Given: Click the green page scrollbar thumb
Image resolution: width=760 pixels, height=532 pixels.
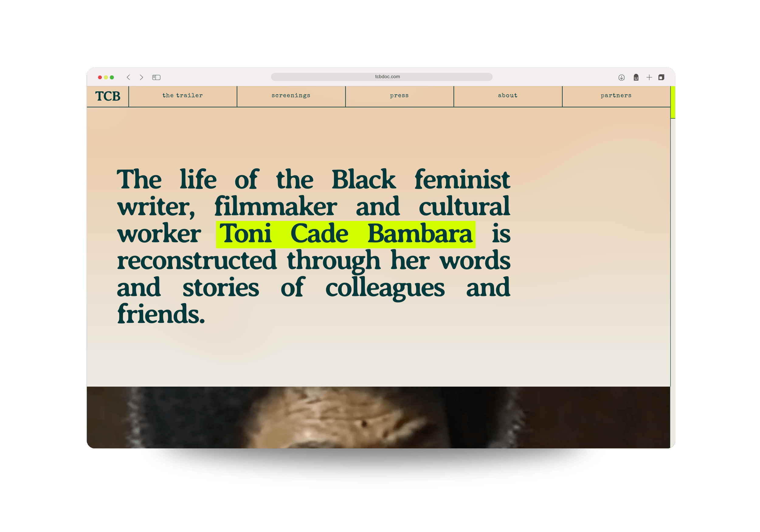Looking at the screenshot, I should pyautogui.click(x=673, y=102).
